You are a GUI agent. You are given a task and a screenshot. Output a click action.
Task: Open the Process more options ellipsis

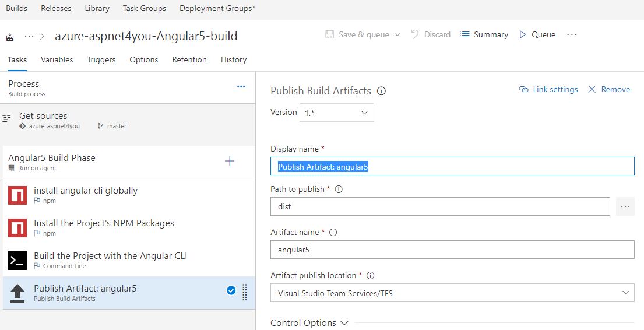click(241, 86)
